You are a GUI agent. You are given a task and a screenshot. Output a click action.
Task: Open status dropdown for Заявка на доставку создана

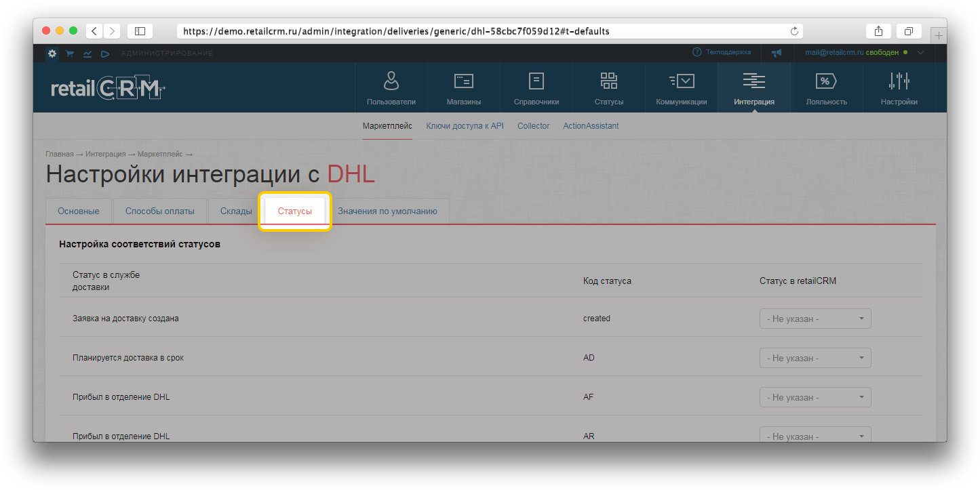pos(815,319)
